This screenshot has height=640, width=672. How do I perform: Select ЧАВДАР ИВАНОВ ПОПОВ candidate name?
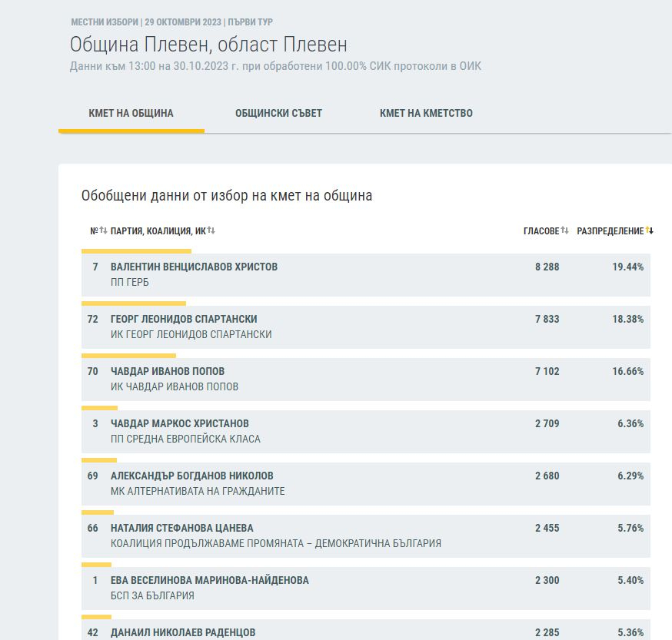tap(168, 371)
